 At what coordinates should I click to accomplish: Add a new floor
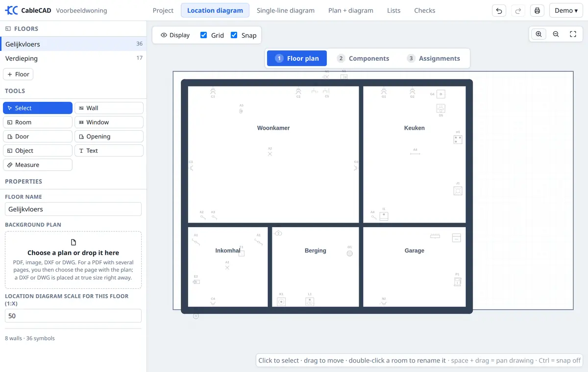click(18, 74)
